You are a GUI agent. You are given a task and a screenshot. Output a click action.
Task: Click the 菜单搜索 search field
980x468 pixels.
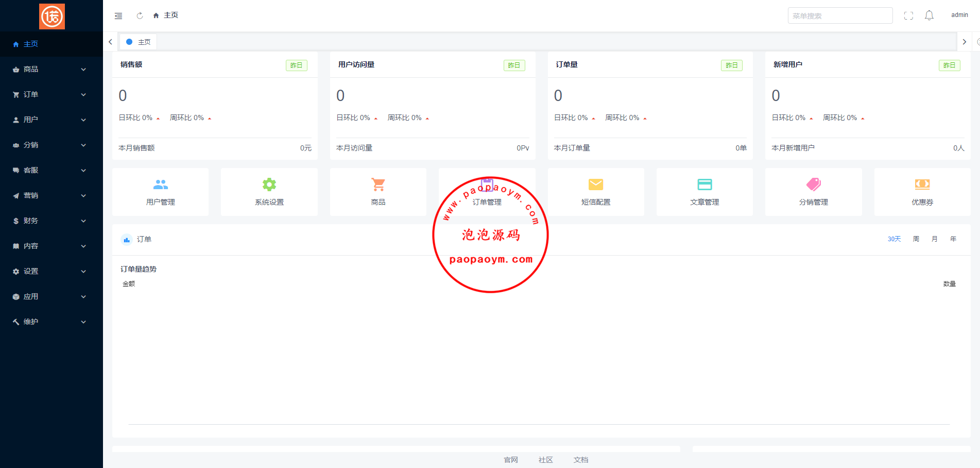[839, 16]
